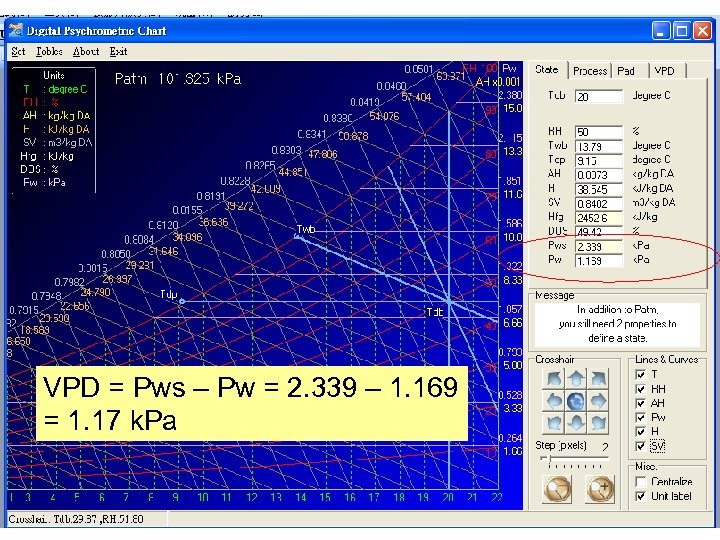Switch to the VPD tab
Viewport: 720px width, 540px height.
[x=664, y=71]
